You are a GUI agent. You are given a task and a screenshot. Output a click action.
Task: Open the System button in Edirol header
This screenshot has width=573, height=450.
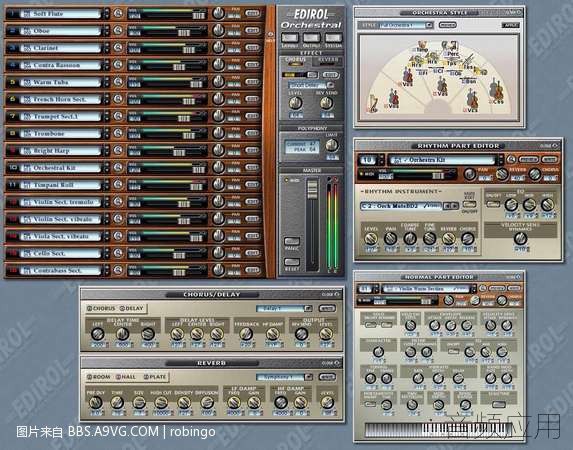click(333, 38)
